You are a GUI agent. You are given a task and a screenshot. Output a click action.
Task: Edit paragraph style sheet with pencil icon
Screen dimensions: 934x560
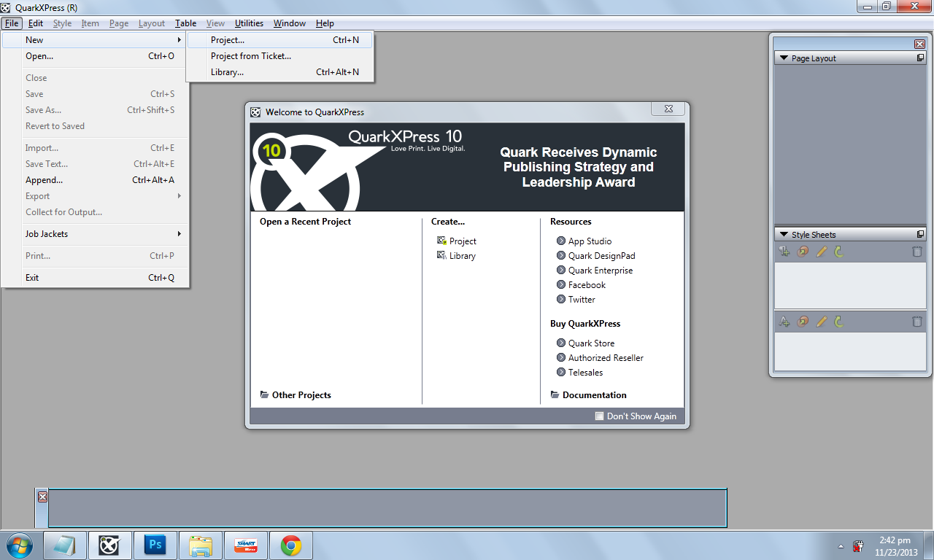pyautogui.click(x=819, y=251)
